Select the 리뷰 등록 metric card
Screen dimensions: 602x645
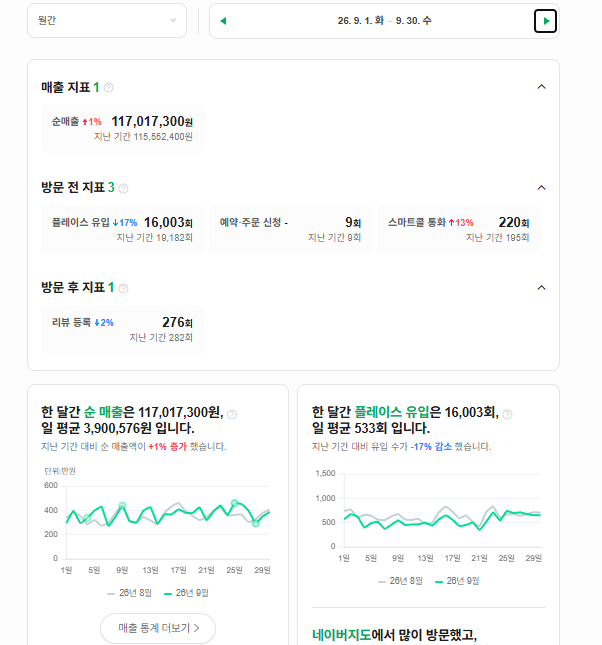[122, 329]
